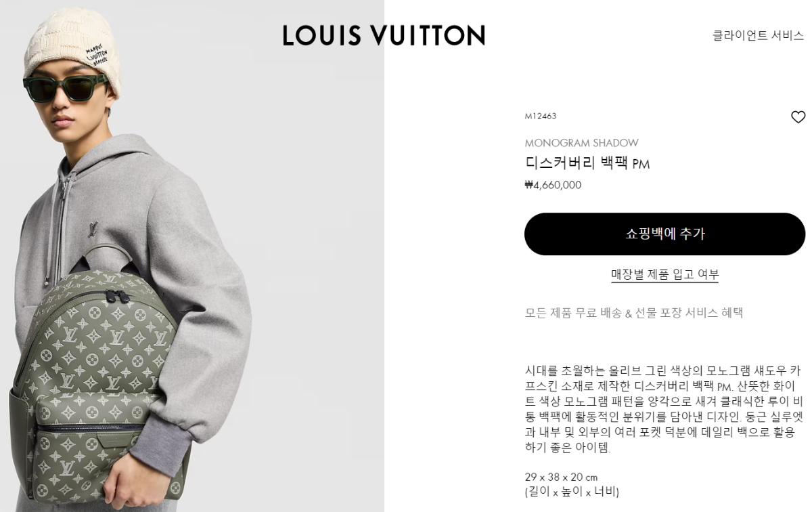
Task: Click the MONOGRAM SHADOW collection label
Action: (581, 143)
